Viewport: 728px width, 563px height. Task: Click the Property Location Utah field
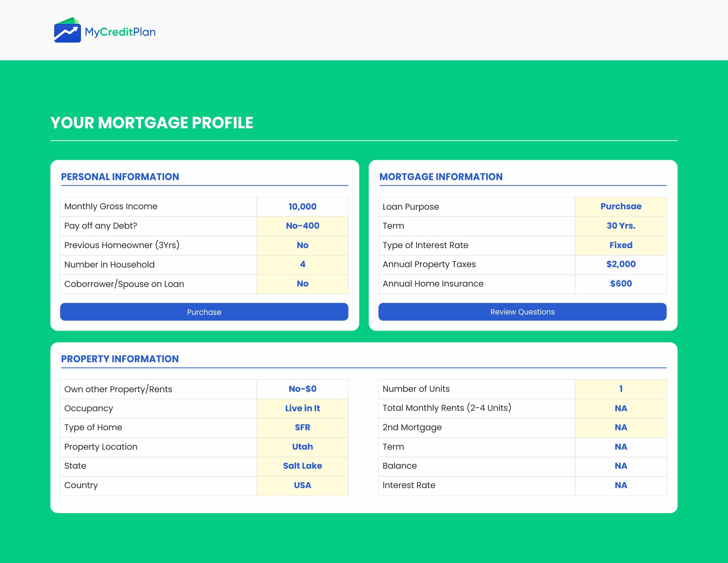click(x=302, y=447)
